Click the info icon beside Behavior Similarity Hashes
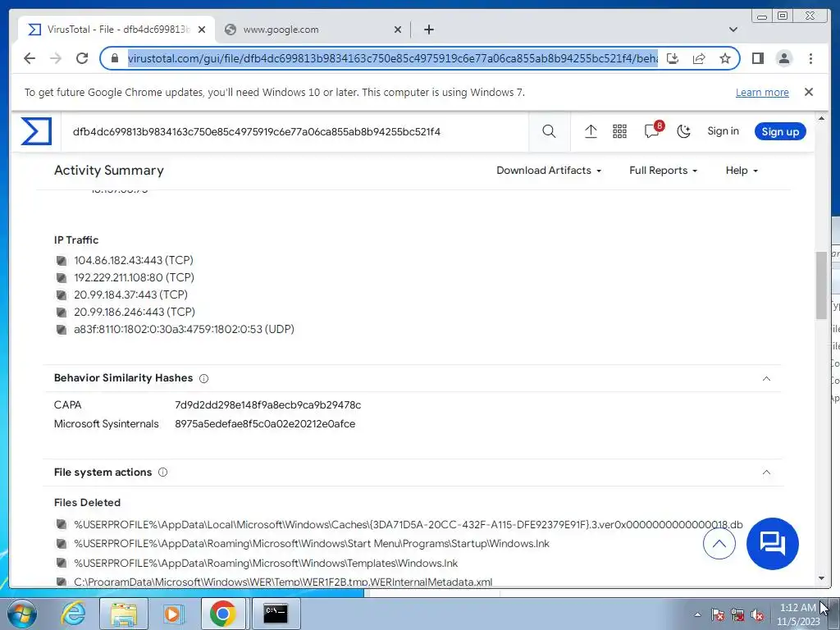Screen dimensions: 840x630 point(203,378)
